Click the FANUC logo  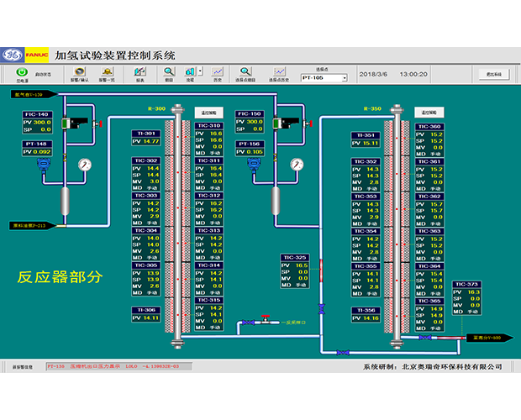pyautogui.click(x=36, y=55)
